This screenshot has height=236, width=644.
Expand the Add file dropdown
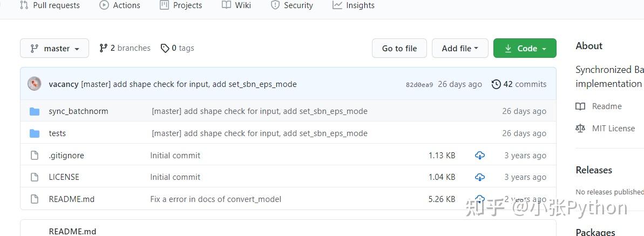[460, 49]
